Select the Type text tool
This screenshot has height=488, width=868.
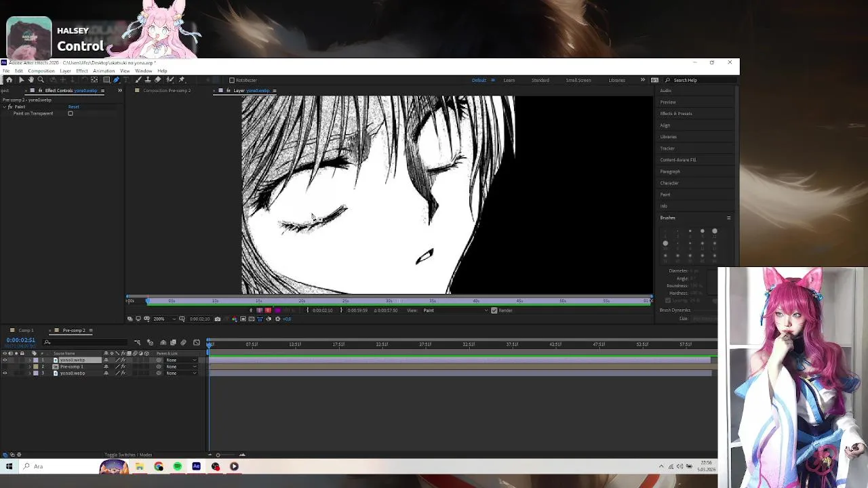[126, 80]
